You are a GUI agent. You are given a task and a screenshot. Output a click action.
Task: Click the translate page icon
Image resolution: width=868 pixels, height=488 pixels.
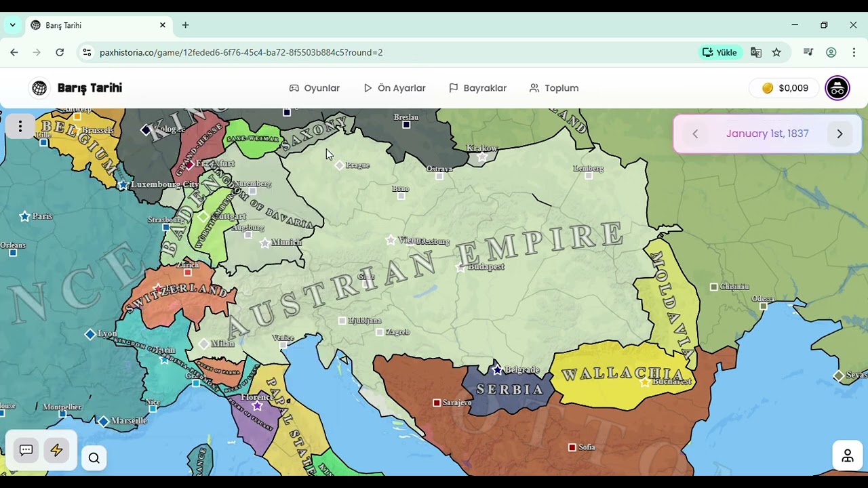(756, 52)
